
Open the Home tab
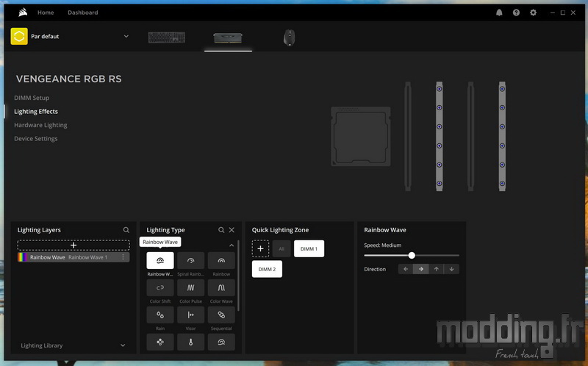click(x=46, y=12)
